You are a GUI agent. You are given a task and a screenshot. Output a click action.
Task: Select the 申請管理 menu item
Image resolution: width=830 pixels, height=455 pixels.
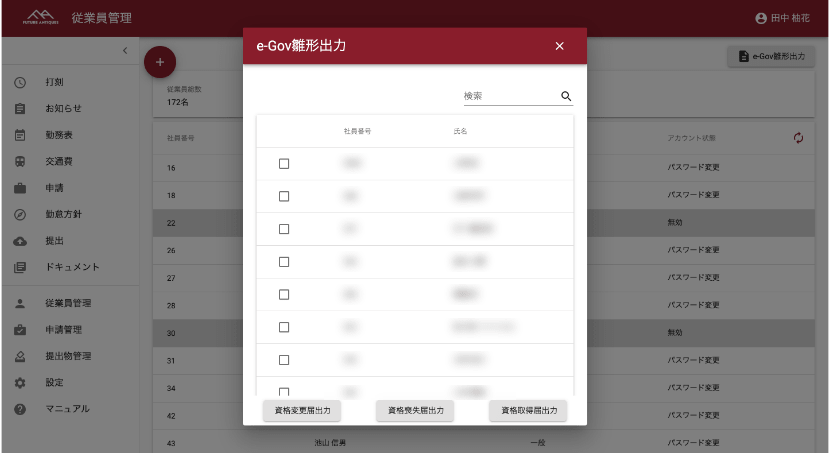(x=63, y=330)
